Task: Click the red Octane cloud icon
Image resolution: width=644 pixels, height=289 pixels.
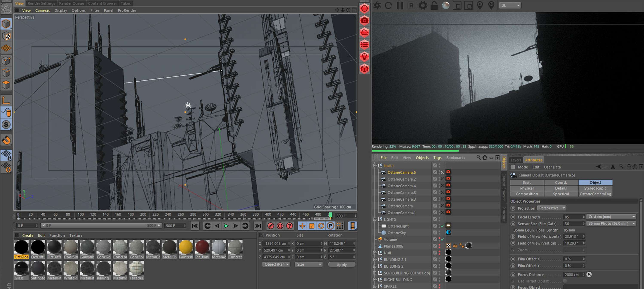Action: pyautogui.click(x=364, y=32)
